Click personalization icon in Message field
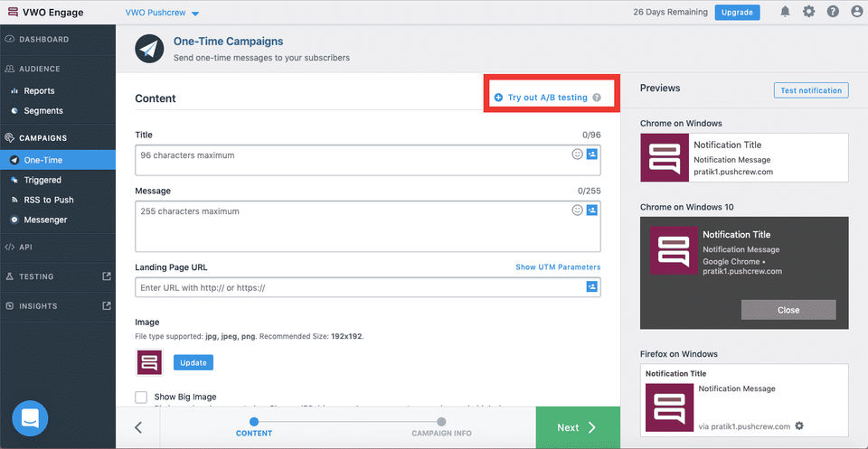 tap(592, 210)
